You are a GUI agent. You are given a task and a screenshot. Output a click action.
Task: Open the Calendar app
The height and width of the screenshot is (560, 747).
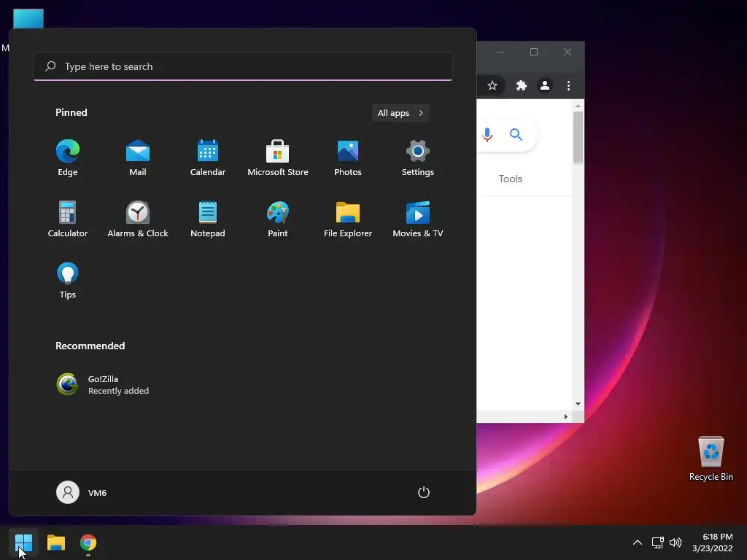click(x=208, y=158)
